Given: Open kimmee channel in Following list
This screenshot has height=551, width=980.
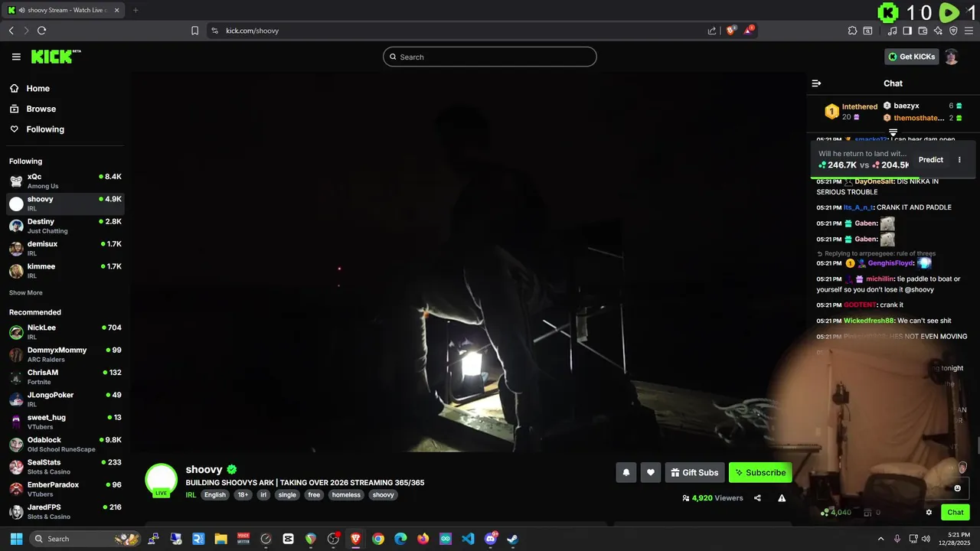Looking at the screenshot, I should click(65, 270).
